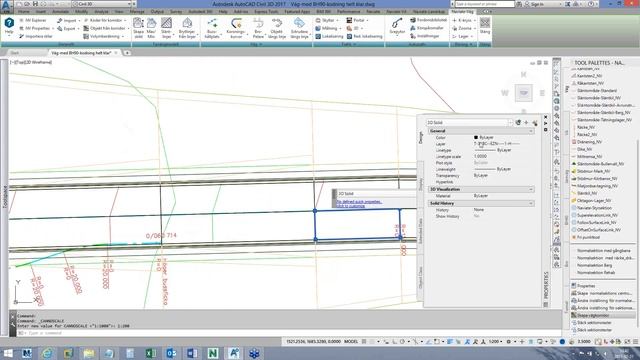The image size is (640, 360).
Task: Click the Display side tab of Properties palette
Action: 420,184
